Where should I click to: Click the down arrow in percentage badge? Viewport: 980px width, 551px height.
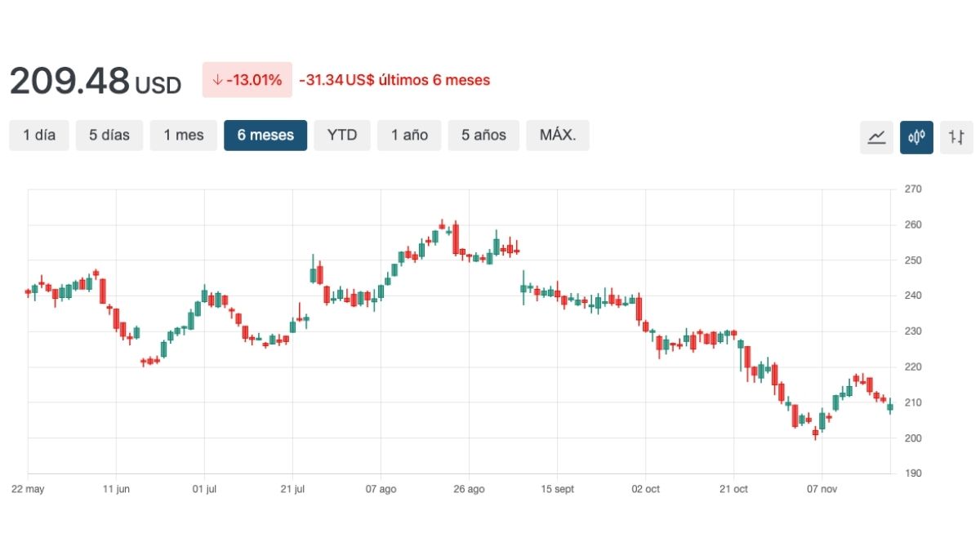pyautogui.click(x=216, y=80)
